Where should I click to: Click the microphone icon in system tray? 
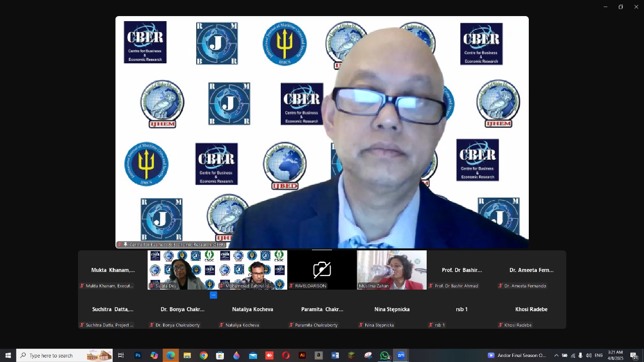click(x=581, y=355)
